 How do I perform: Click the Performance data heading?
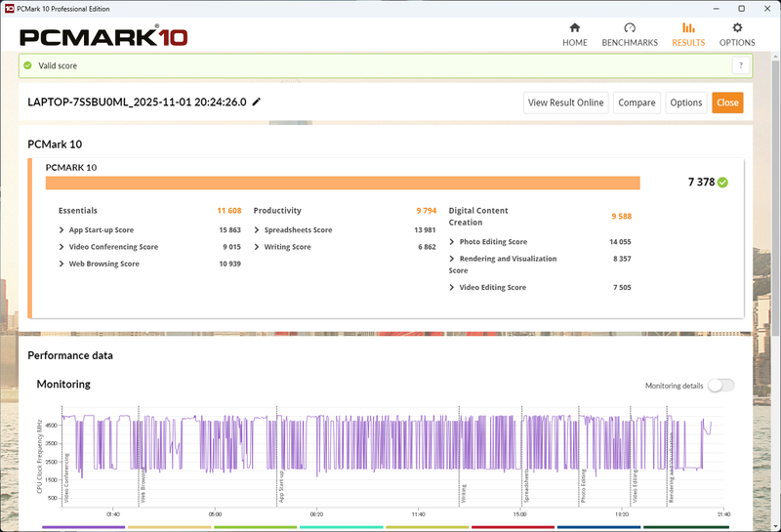pos(70,355)
